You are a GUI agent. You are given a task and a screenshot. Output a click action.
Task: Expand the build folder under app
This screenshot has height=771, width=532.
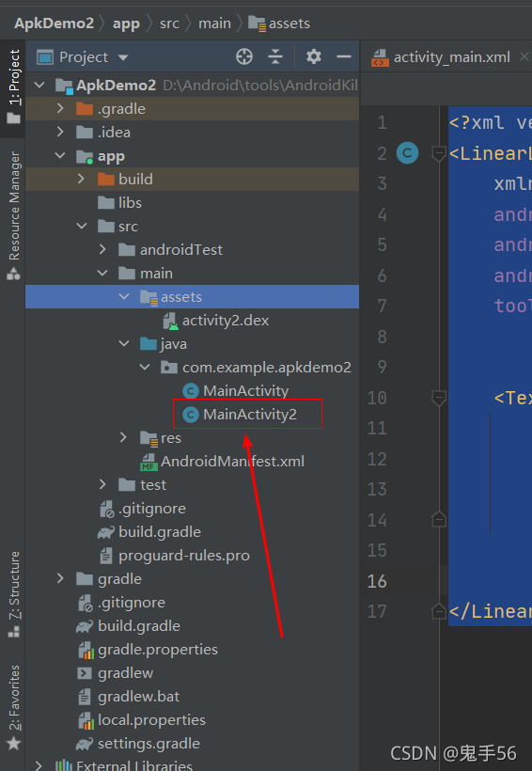point(82,179)
